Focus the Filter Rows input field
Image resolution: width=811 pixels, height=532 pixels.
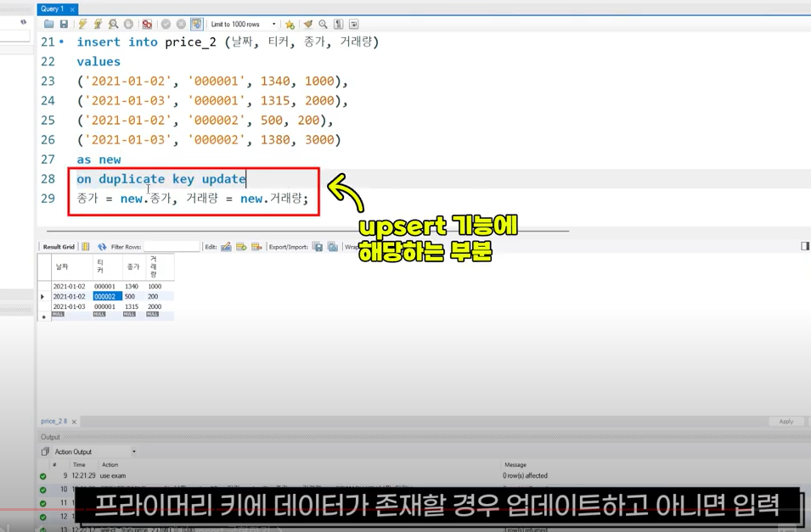pyautogui.click(x=172, y=247)
